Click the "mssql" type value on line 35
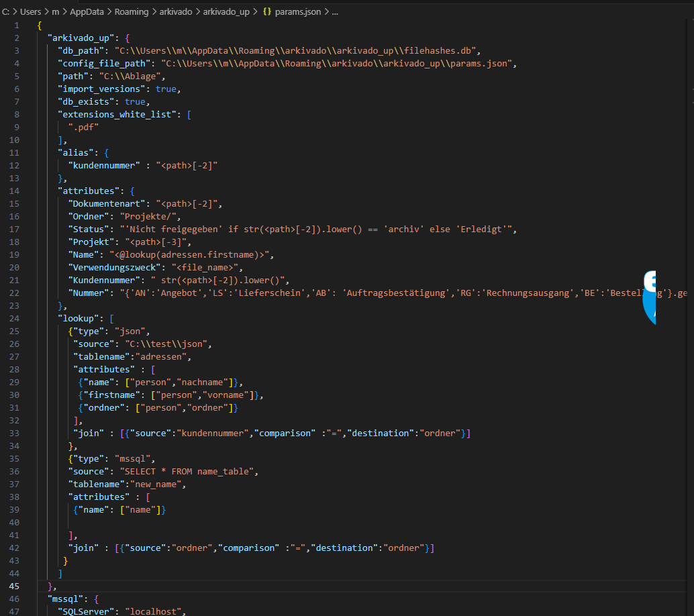This screenshot has height=616, width=694. pyautogui.click(x=132, y=459)
